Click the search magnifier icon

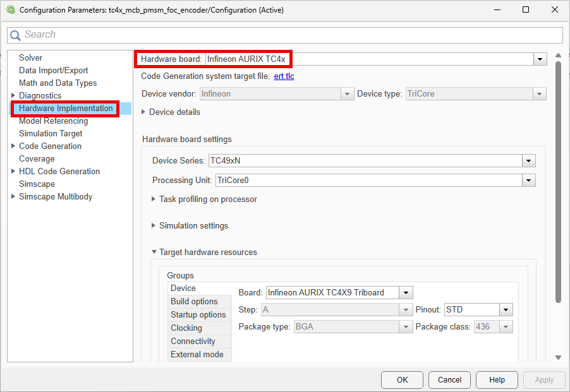click(x=15, y=35)
